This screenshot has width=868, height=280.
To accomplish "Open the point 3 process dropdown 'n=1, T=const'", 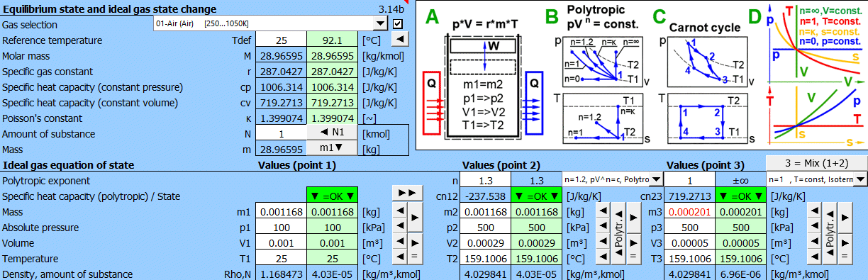I will [817, 180].
